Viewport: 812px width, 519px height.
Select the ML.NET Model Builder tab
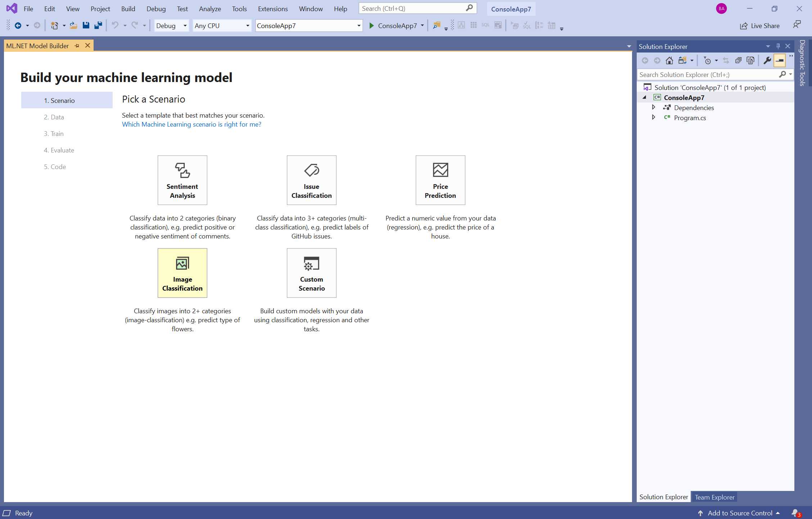[x=37, y=46]
